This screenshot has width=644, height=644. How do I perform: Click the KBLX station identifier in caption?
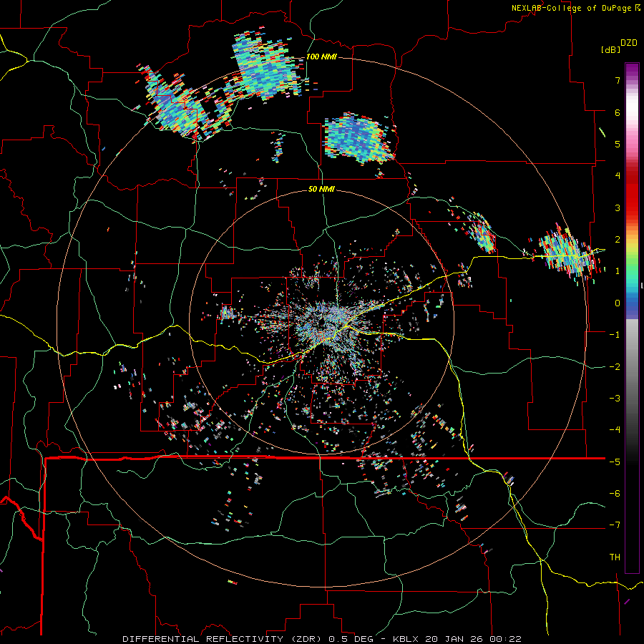[x=406, y=639]
